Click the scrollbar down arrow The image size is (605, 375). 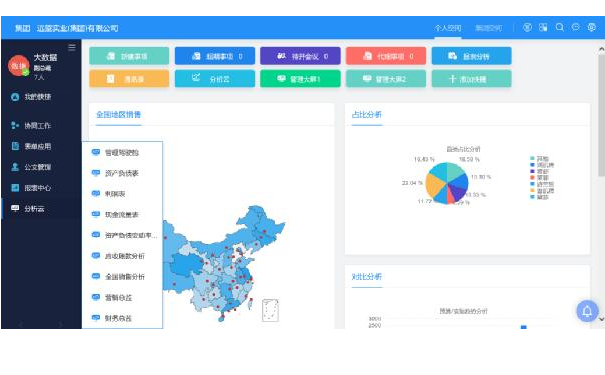(601, 319)
